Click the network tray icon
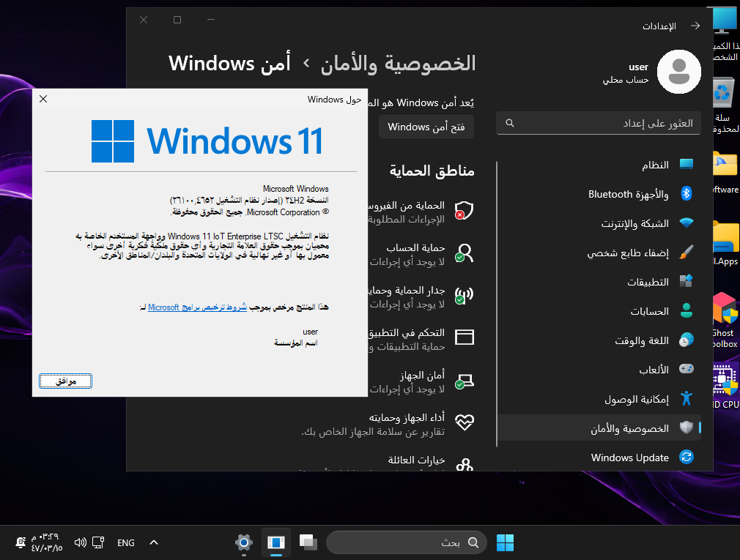740x560 pixels. (98, 542)
